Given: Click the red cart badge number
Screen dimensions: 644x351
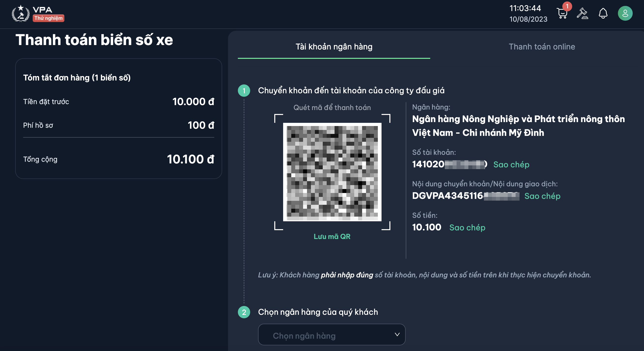Looking at the screenshot, I should pyautogui.click(x=567, y=6).
